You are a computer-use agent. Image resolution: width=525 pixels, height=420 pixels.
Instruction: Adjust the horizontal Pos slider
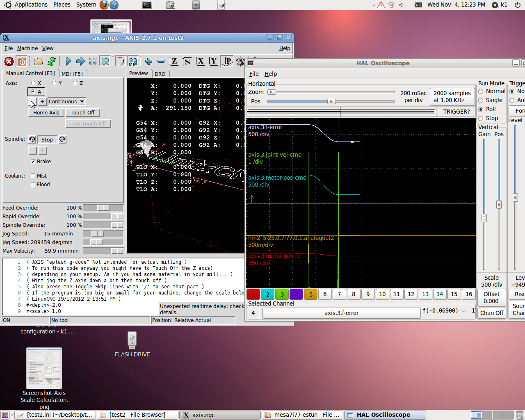331,101
